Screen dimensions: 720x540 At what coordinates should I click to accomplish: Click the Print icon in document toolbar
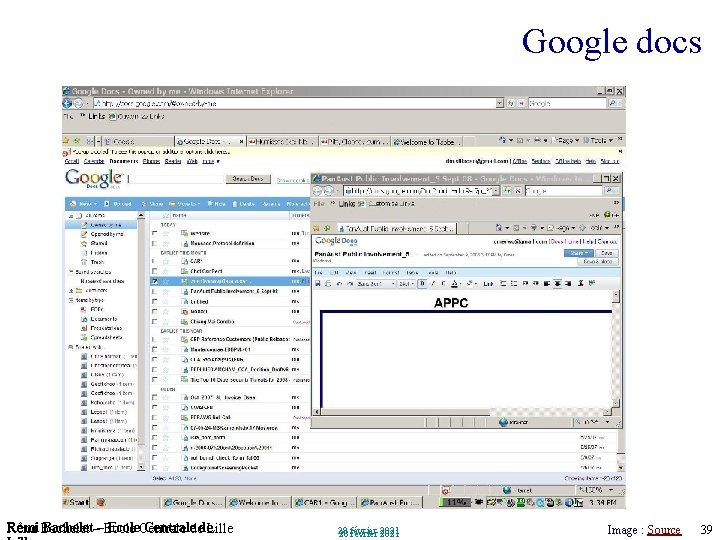coord(328,284)
